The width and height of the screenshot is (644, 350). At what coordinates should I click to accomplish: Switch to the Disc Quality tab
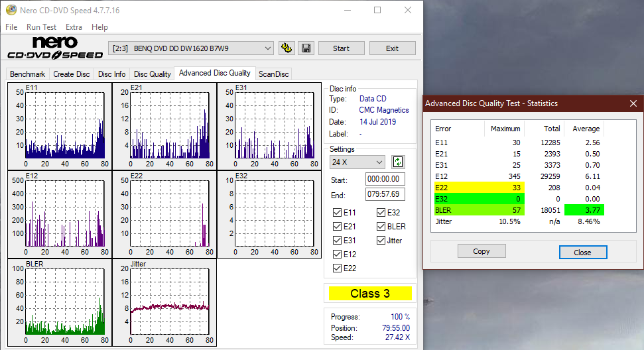click(153, 74)
